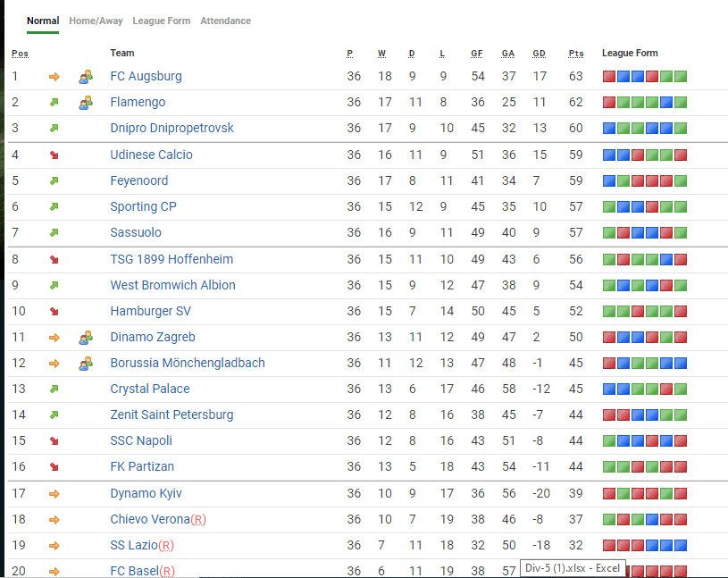Click the Pos column header
Image resolution: width=728 pixels, height=578 pixels.
pos(20,54)
